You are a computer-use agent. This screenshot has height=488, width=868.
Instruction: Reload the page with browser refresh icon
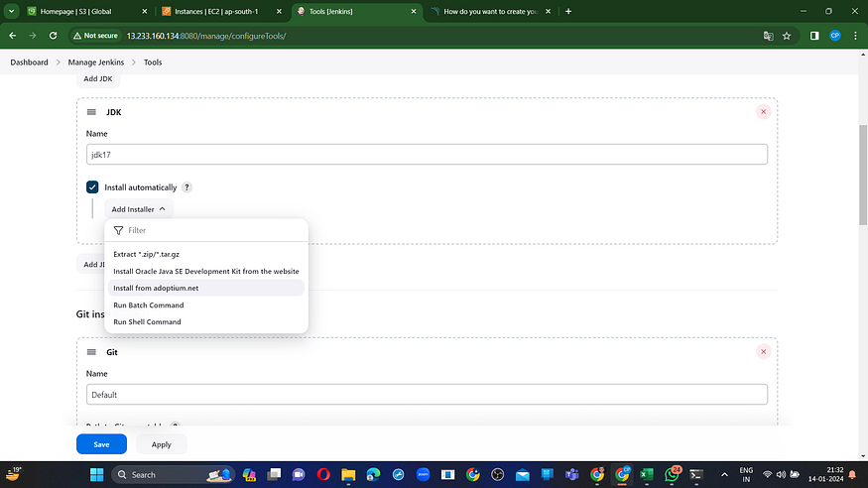[54, 36]
